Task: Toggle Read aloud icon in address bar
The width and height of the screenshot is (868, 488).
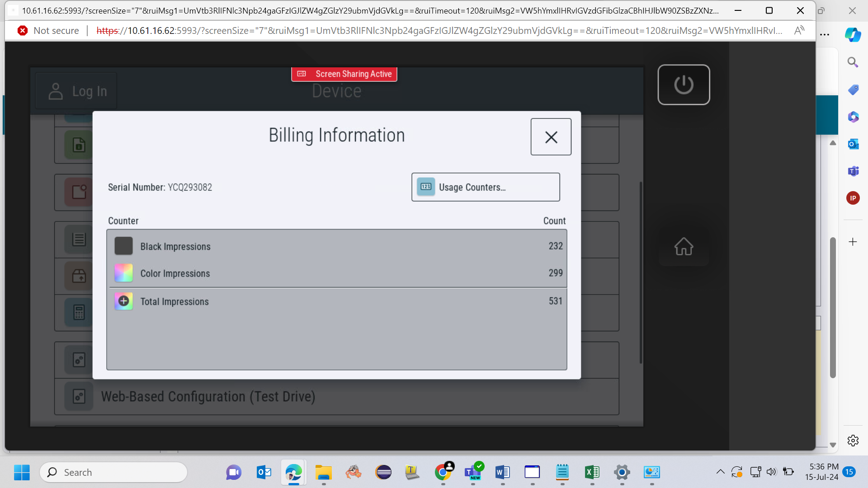Action: [799, 31]
